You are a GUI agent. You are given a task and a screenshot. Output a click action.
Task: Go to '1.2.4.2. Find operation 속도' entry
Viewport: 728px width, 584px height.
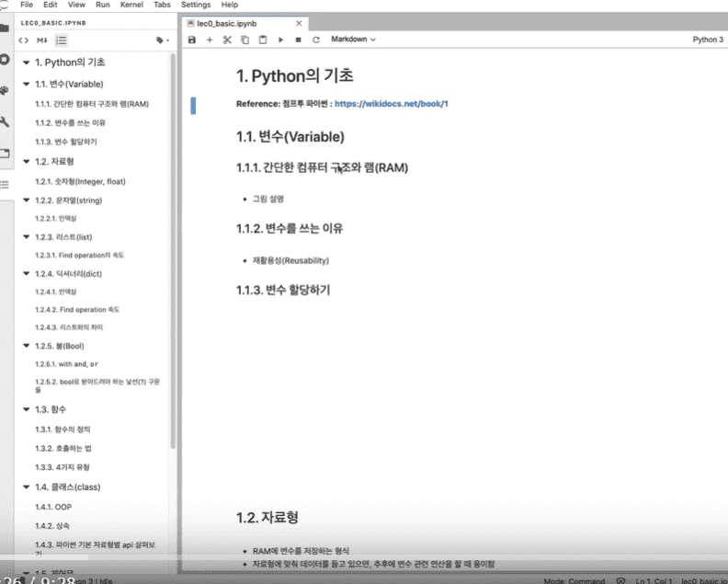pos(77,310)
